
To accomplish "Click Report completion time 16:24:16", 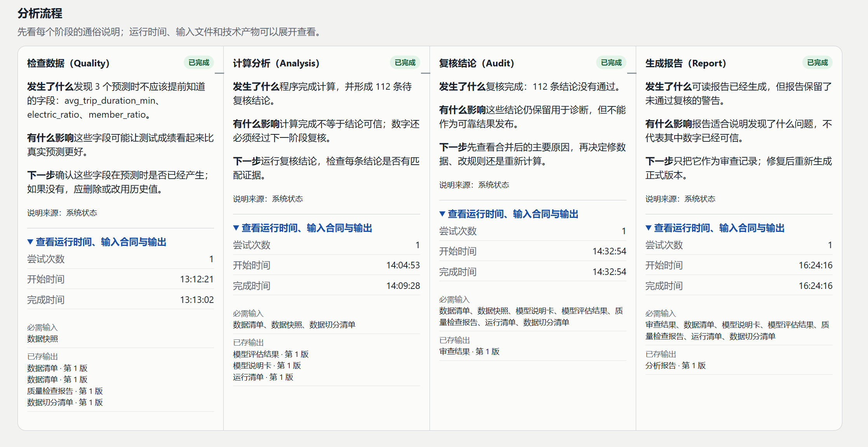I will [816, 286].
